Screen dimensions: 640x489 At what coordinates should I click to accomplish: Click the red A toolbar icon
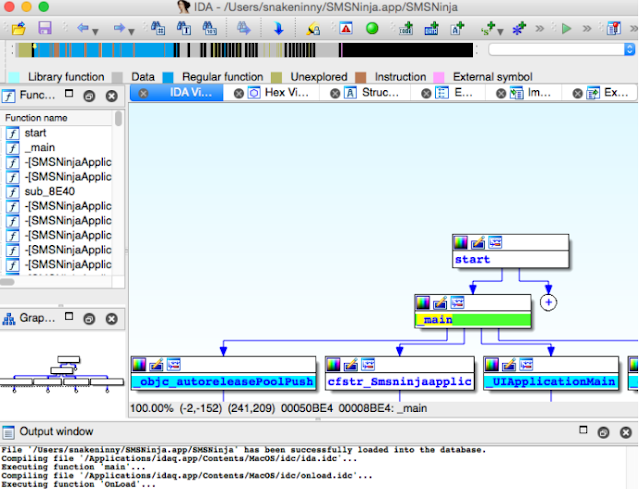[x=346, y=28]
